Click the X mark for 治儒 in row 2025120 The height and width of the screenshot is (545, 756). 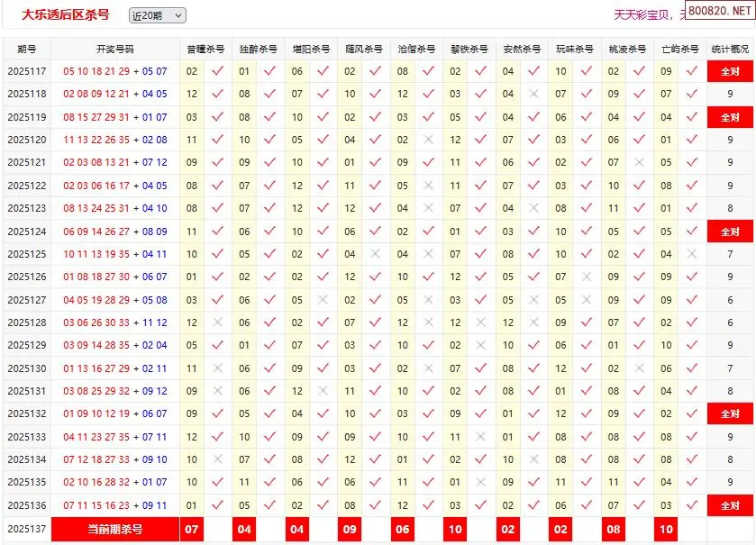428,140
